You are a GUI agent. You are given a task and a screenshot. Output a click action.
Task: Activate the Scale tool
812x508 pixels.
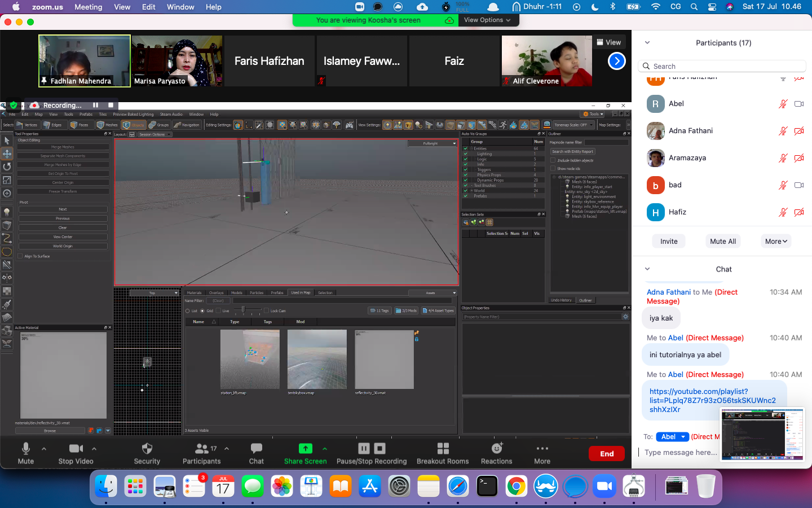(7, 180)
